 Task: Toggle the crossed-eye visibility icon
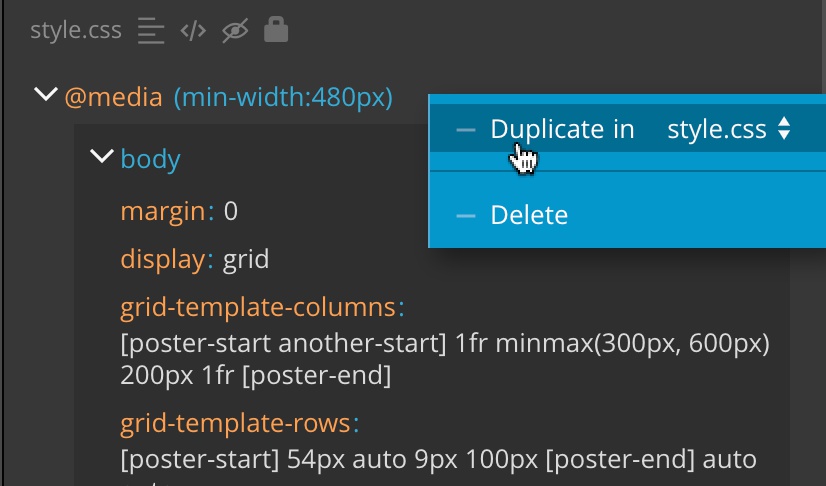(x=235, y=31)
